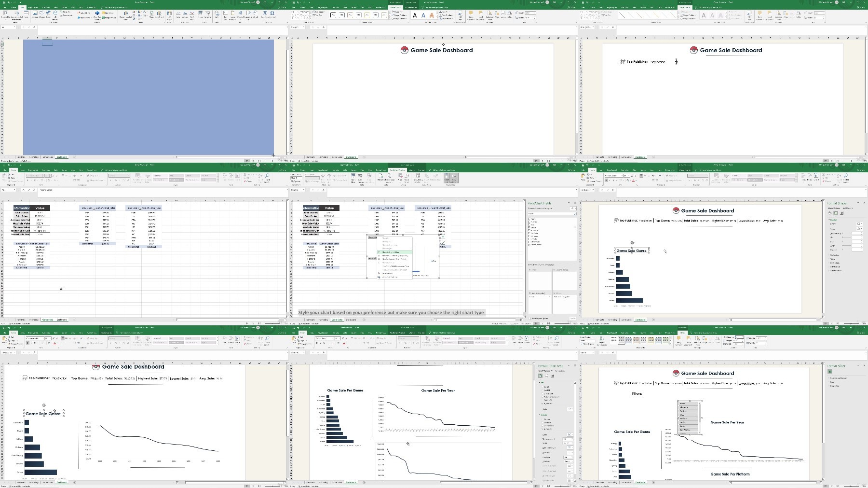This screenshot has width=868, height=488.
Task: Insert a Table from the Insert ribbon
Action: [x=26, y=14]
